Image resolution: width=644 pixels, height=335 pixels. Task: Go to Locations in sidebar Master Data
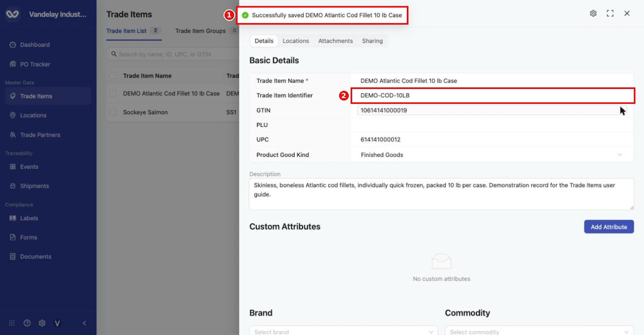[x=33, y=115]
